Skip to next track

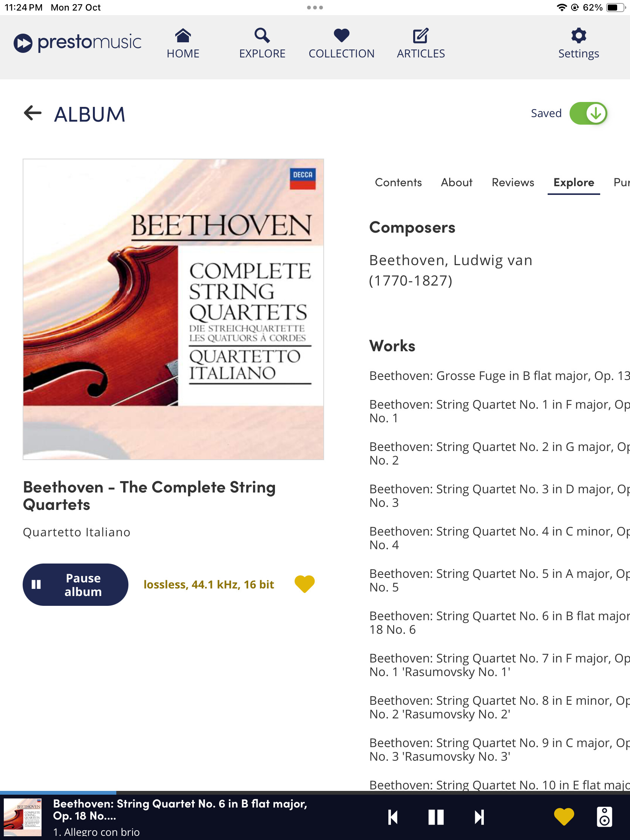(479, 817)
